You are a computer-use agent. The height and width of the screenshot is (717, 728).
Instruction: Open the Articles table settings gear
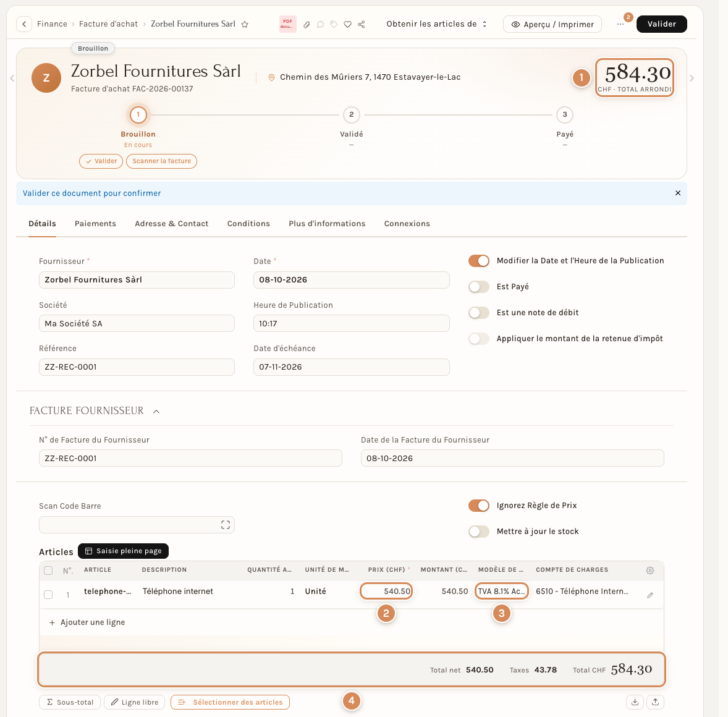click(650, 571)
